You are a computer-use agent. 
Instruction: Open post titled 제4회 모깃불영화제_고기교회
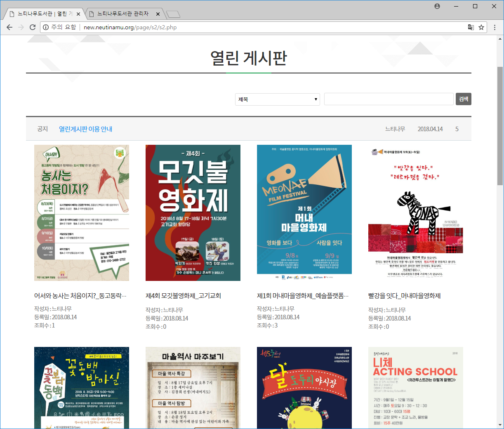coord(183,296)
